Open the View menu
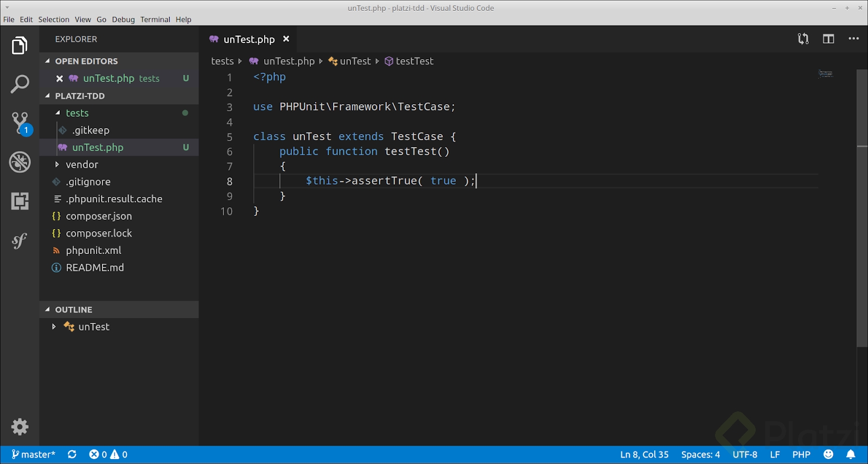 pyautogui.click(x=83, y=20)
